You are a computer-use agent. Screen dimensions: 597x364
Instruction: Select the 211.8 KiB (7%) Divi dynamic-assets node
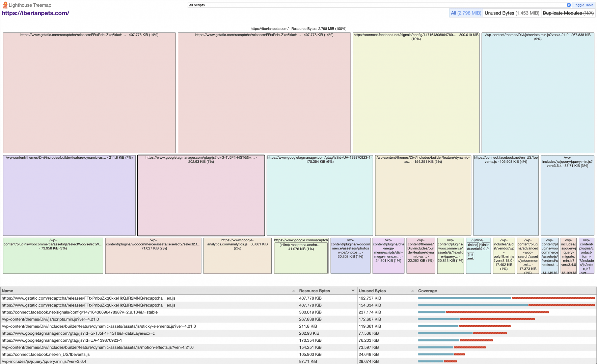69,195
